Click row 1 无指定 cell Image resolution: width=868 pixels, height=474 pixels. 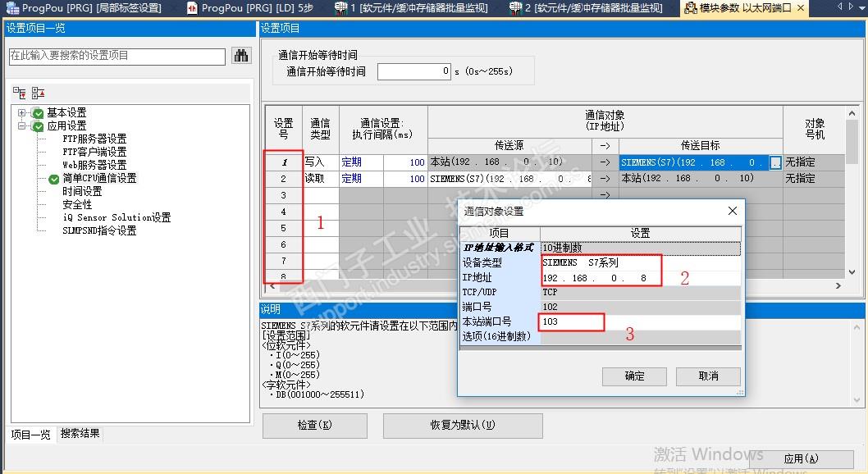coord(814,162)
